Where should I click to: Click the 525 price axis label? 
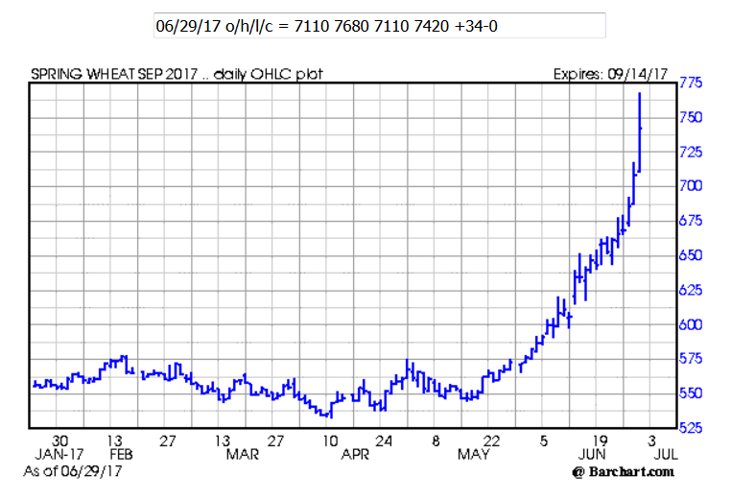692,427
